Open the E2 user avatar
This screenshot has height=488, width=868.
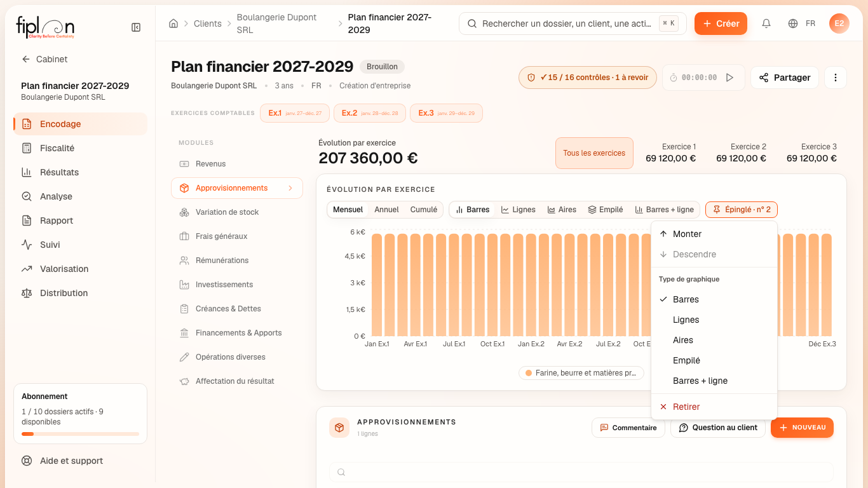point(839,24)
